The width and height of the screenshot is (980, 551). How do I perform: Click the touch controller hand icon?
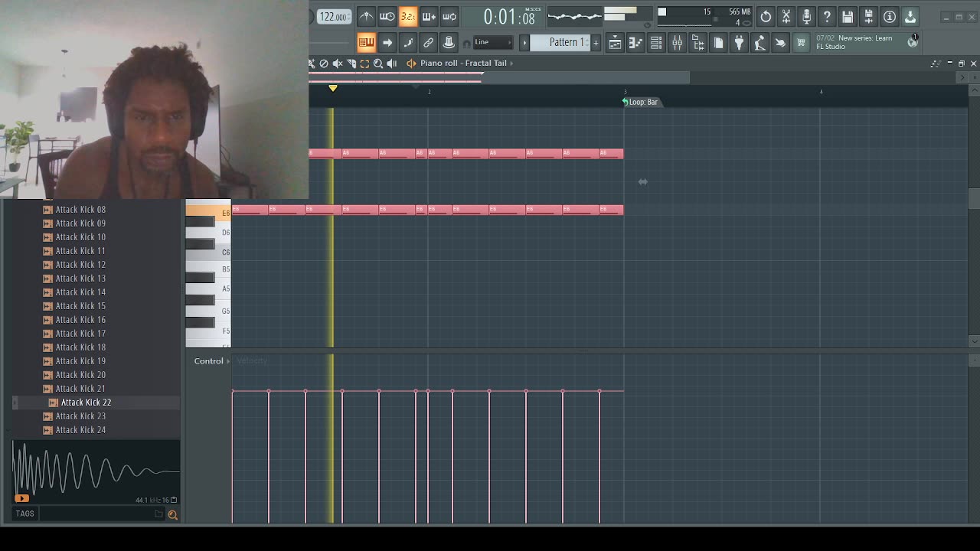coord(780,43)
